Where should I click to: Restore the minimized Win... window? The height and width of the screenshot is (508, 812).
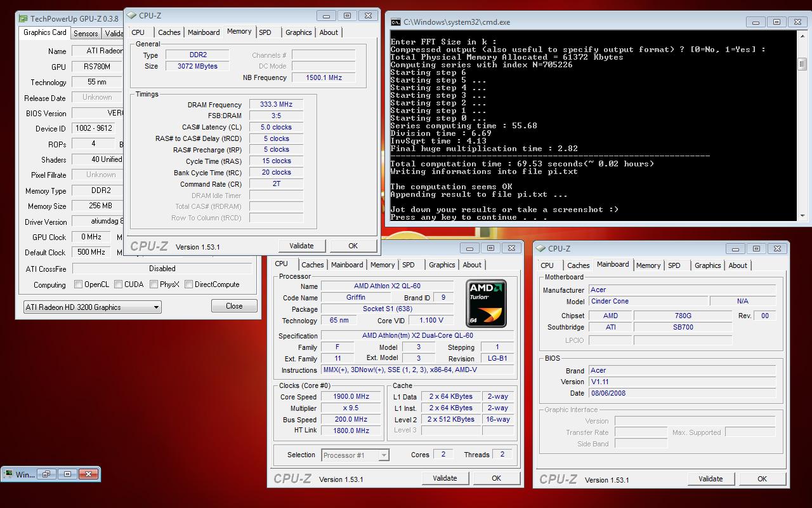(x=46, y=474)
